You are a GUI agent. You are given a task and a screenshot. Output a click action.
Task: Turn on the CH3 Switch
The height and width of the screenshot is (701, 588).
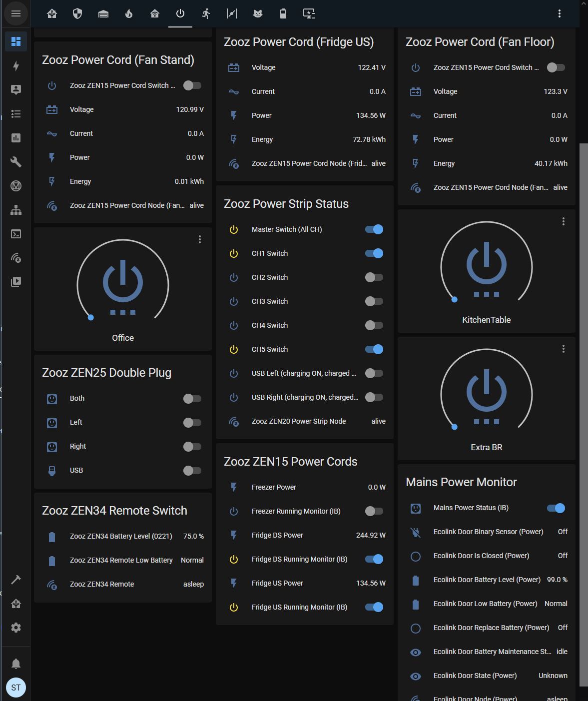click(374, 301)
